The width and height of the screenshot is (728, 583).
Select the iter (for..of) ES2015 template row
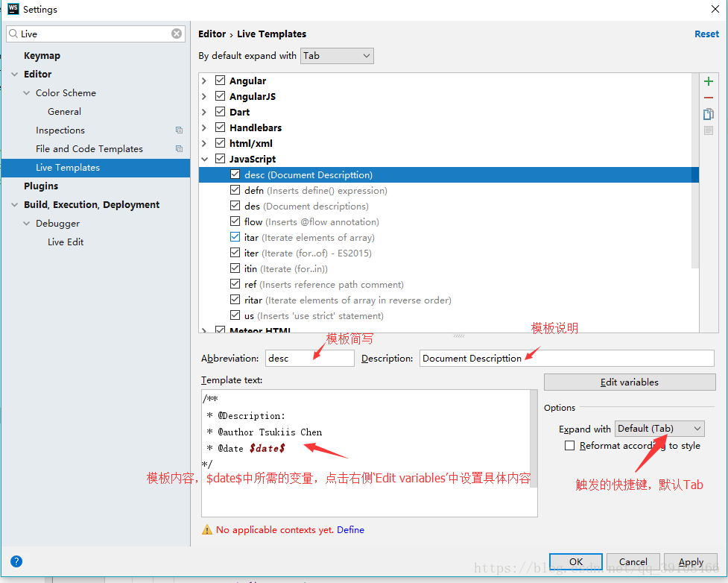tap(449, 253)
